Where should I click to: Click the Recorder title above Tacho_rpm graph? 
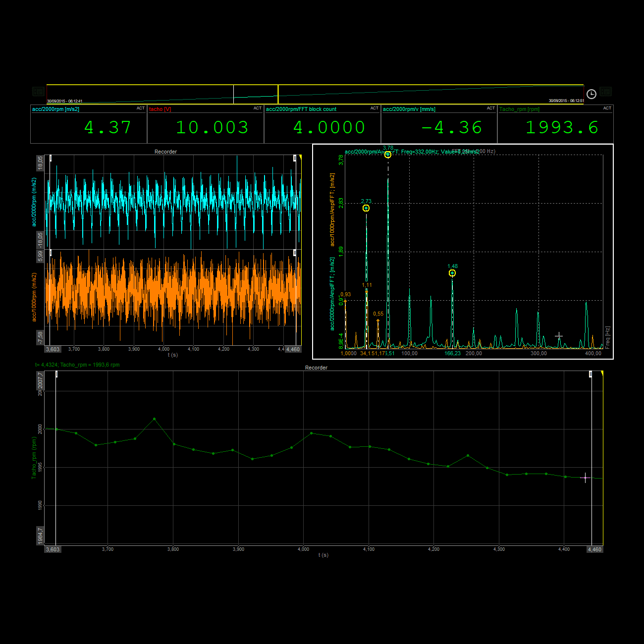point(317,368)
